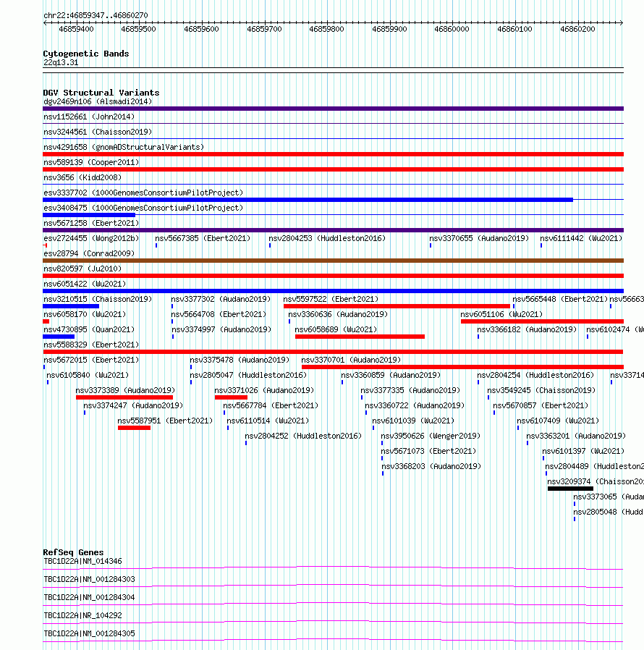Click the 22q13.31 cytogenetic band
This screenshot has width=644, height=650.
coord(333,70)
